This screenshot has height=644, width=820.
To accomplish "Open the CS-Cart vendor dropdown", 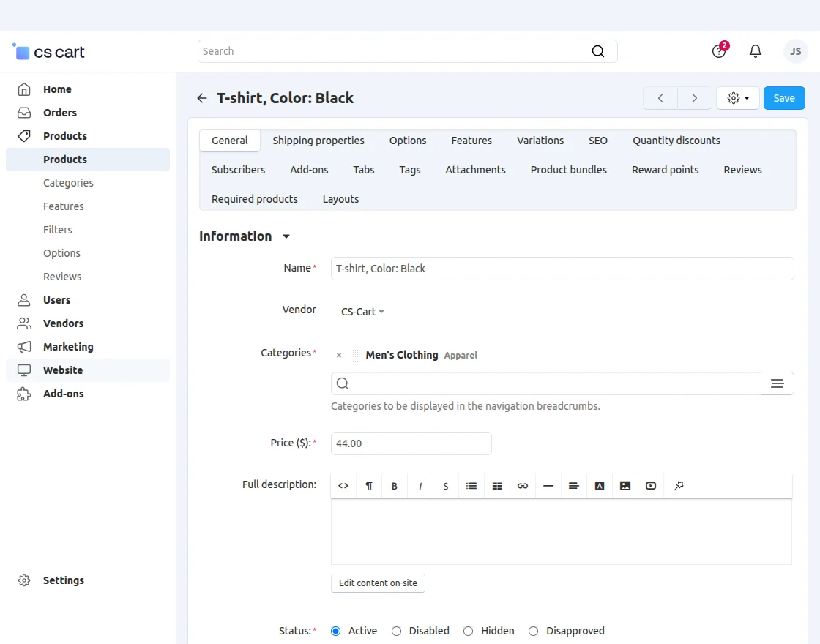I will [362, 312].
